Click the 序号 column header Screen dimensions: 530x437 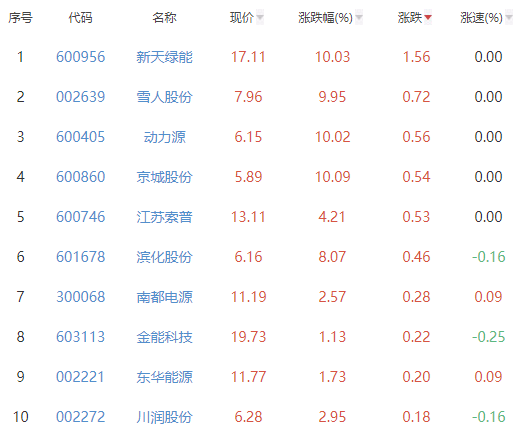click(20, 18)
